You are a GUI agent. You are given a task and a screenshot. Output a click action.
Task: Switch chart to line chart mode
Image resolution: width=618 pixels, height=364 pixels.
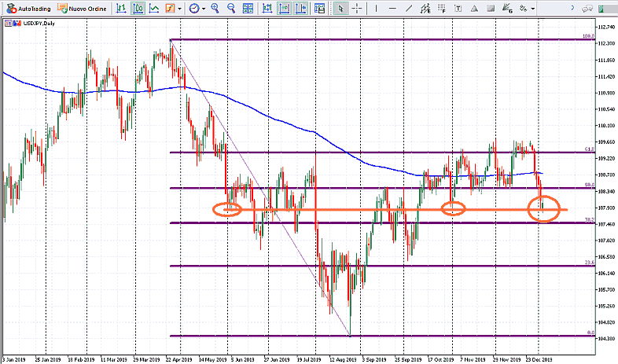point(153,8)
